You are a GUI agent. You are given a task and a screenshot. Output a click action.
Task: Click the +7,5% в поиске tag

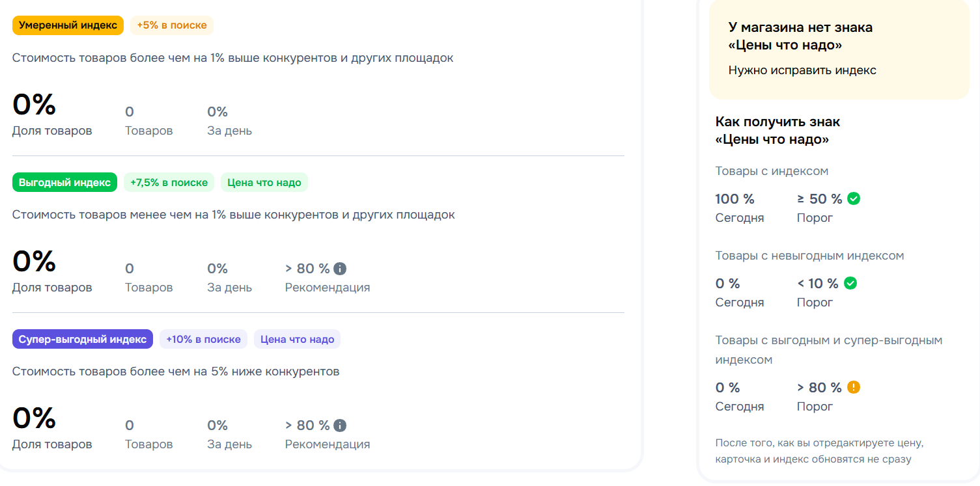tap(169, 182)
